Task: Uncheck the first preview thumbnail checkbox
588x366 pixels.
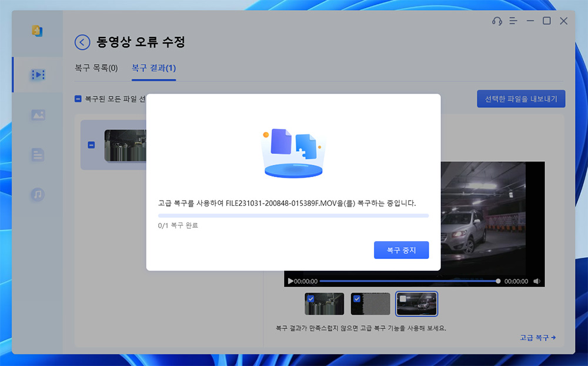Action: coord(310,299)
